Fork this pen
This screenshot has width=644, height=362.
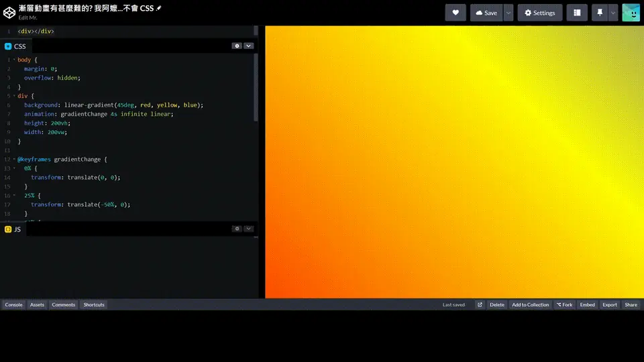point(564,304)
